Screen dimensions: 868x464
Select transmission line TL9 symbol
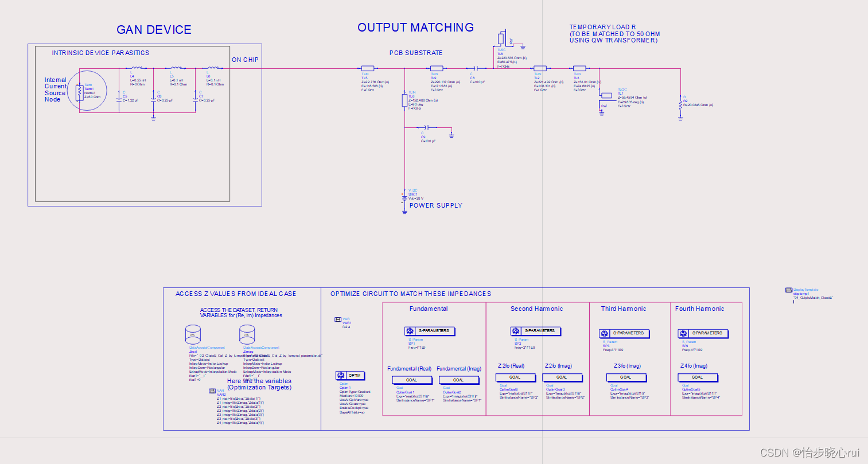click(437, 68)
